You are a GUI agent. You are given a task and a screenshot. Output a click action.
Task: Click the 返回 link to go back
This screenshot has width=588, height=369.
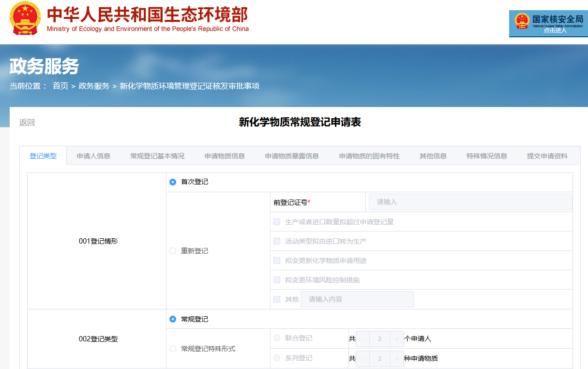coord(27,123)
